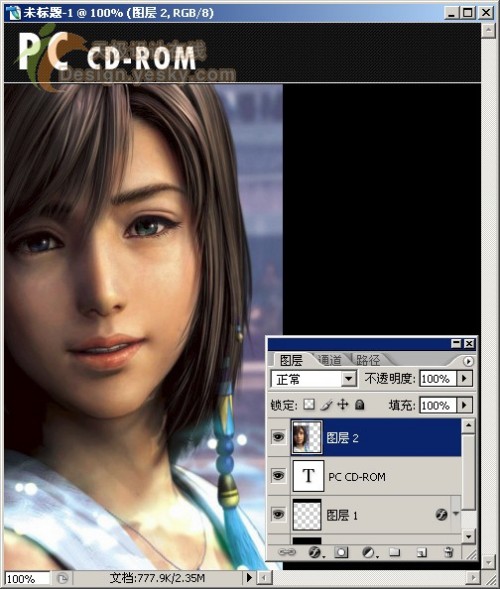500x589 pixels.
Task: Collapse the layers palette minimize button
Action: 456,343
